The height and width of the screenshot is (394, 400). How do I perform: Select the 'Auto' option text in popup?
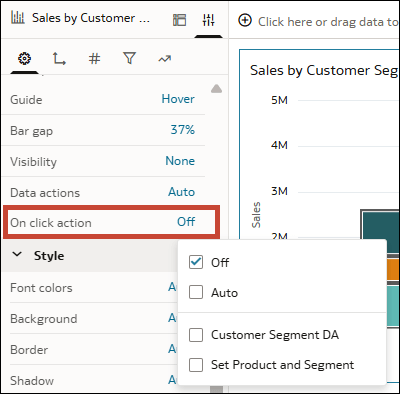click(x=224, y=293)
